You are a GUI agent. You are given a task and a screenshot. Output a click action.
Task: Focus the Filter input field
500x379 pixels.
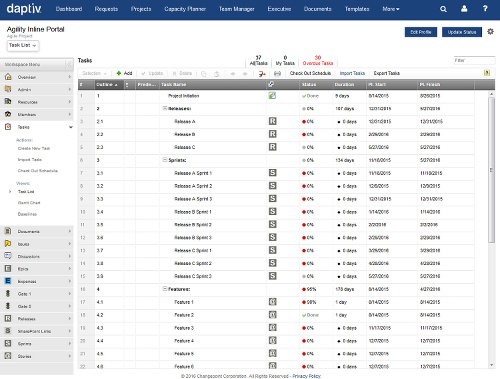pyautogui.click(x=474, y=60)
